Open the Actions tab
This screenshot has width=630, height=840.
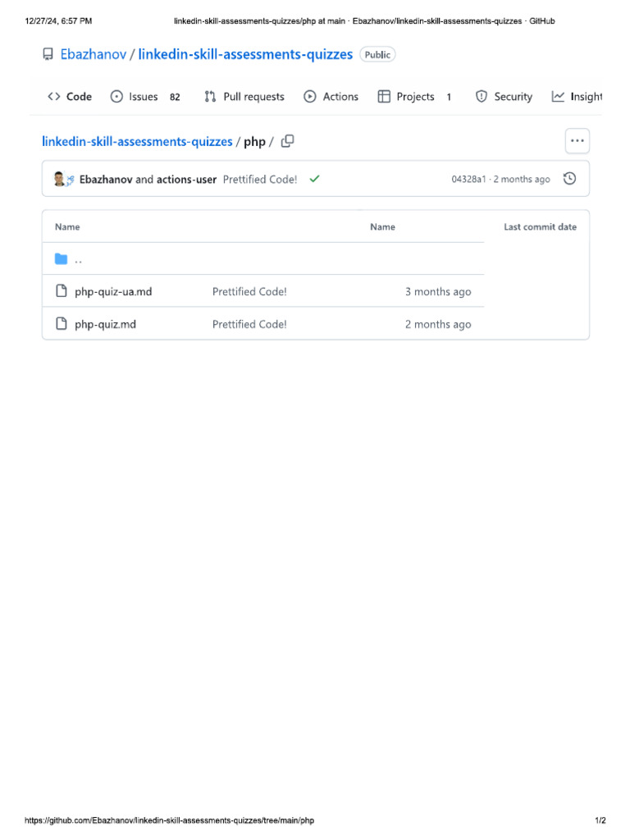(x=331, y=97)
